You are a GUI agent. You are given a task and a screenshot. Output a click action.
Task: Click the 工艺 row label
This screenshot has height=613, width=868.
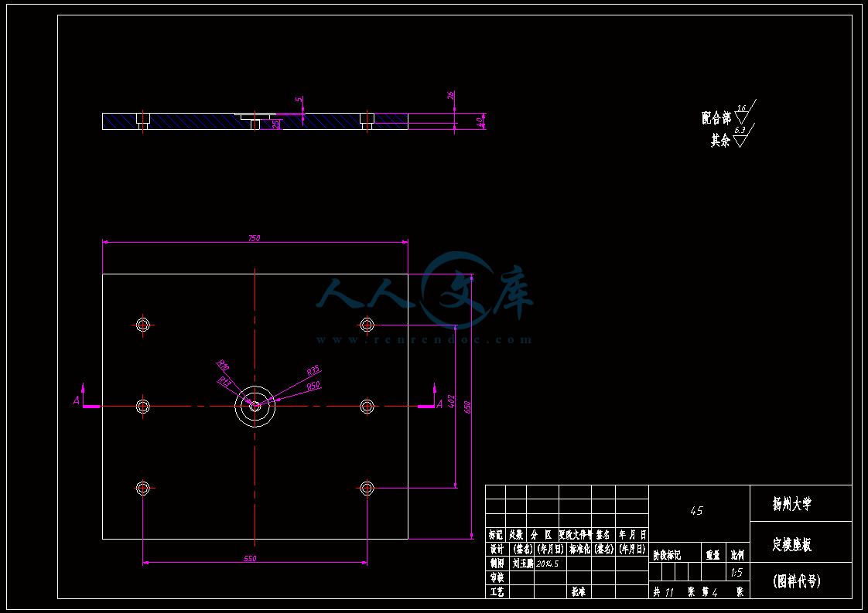click(x=497, y=592)
